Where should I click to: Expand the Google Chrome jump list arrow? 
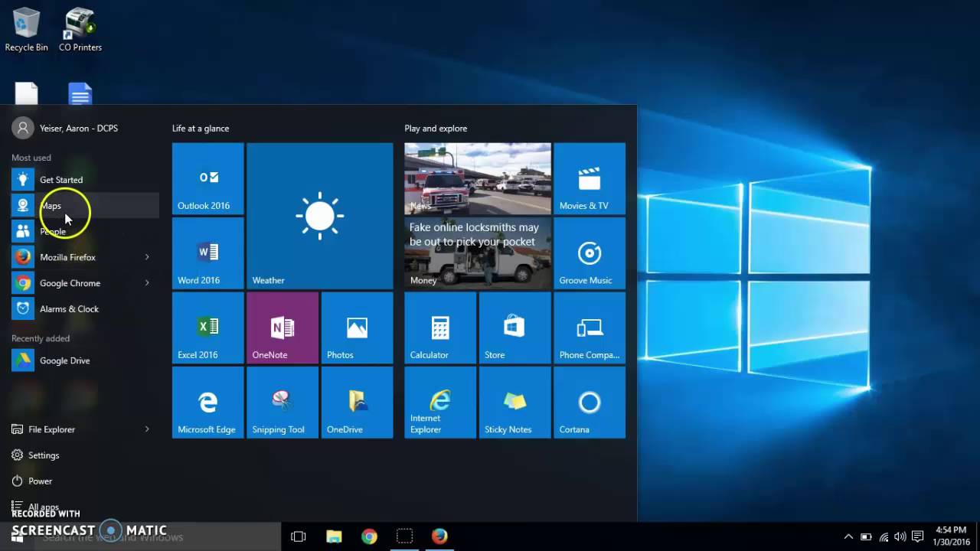pyautogui.click(x=147, y=283)
